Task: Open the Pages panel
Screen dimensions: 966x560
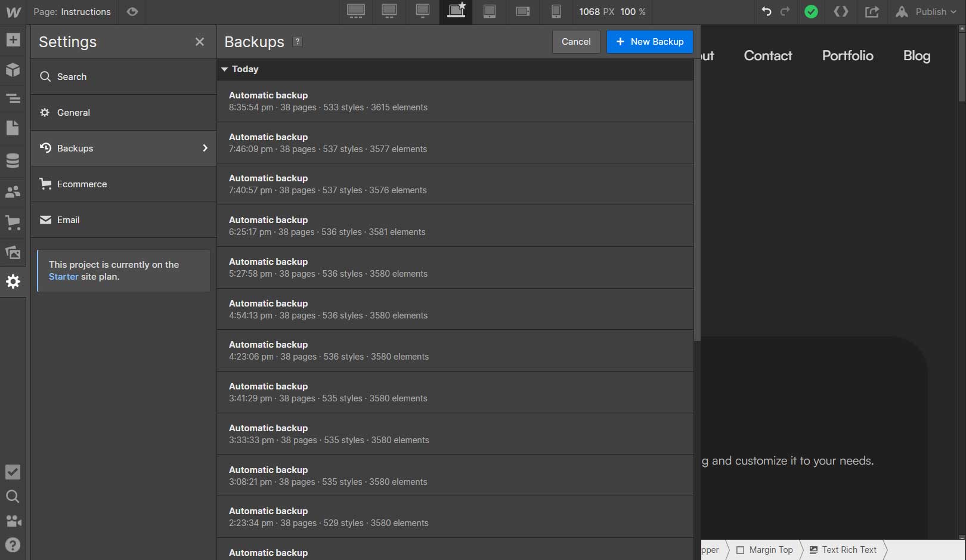Action: click(13, 128)
